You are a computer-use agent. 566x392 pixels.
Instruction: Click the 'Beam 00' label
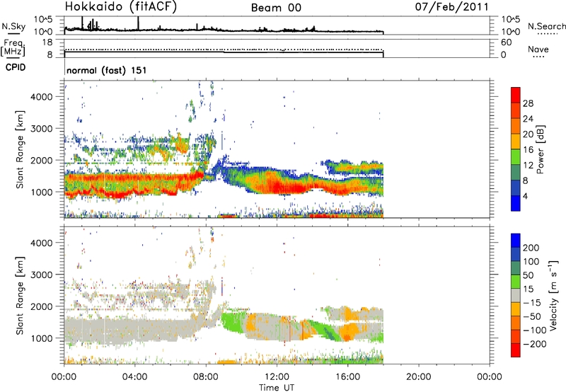pyautogui.click(x=276, y=8)
